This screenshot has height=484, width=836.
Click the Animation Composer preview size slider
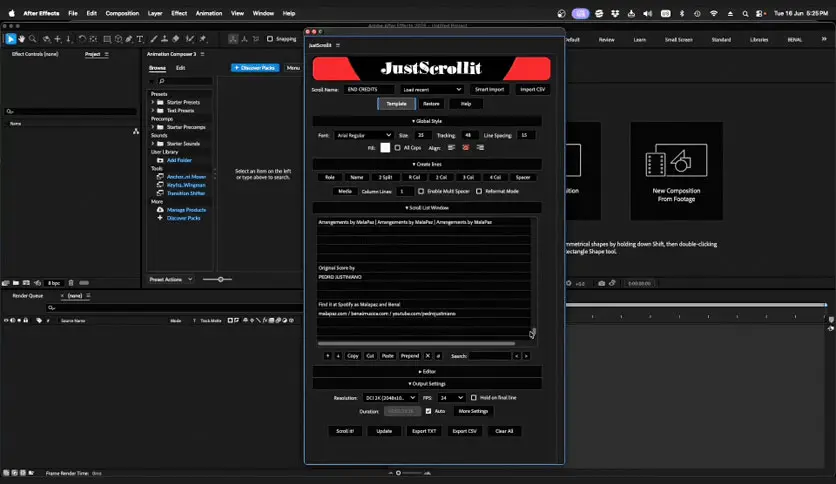click(217, 279)
